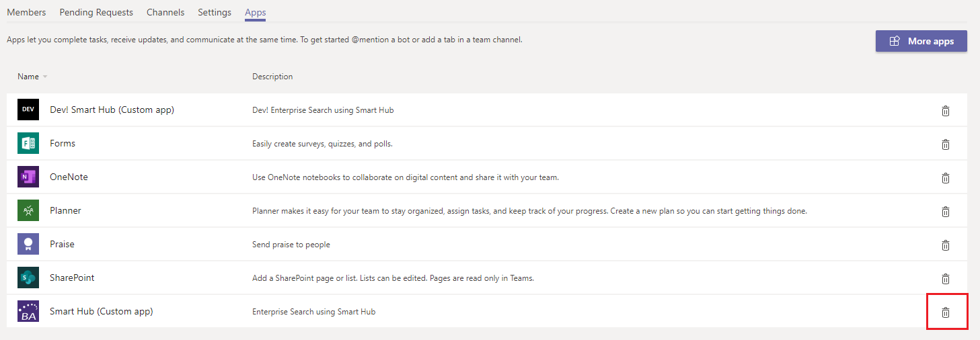Screen dimensions: 980x340
Task: Switch to the Members tab
Action: click(x=26, y=12)
